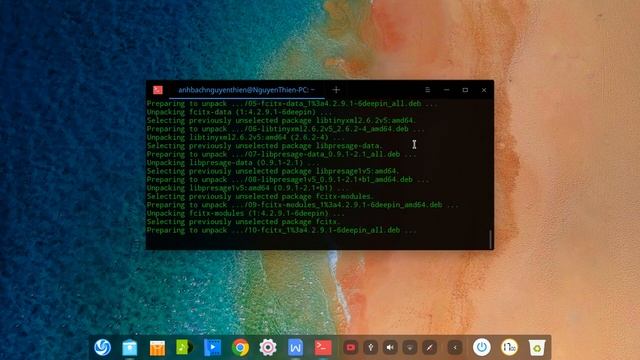Viewport: 640px width, 360px height.
Task: Open the power shutdown button in dock
Action: click(x=482, y=347)
